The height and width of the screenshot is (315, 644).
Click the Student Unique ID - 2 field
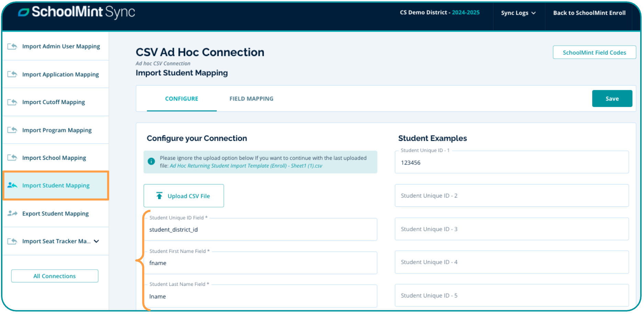point(511,196)
